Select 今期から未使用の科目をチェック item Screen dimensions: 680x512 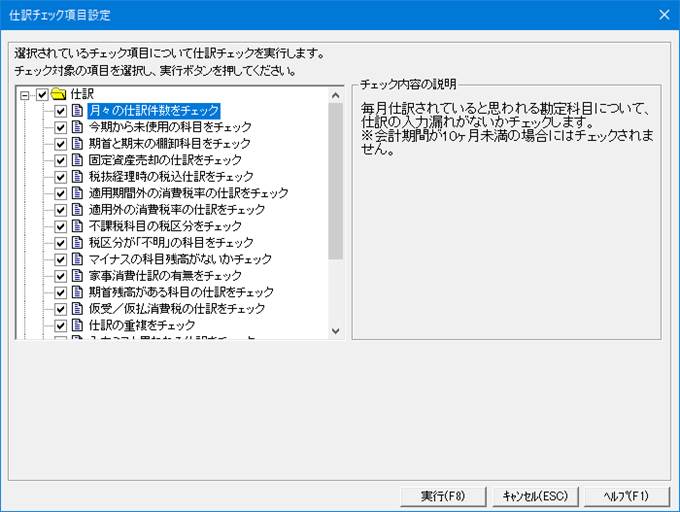[170, 127]
